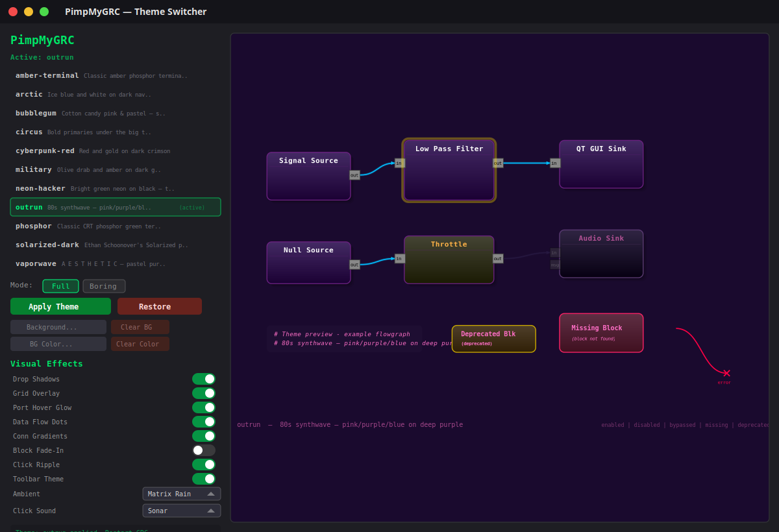Open the Ambient Matrix Rain dropdown
779x532 pixels.
tap(181, 494)
